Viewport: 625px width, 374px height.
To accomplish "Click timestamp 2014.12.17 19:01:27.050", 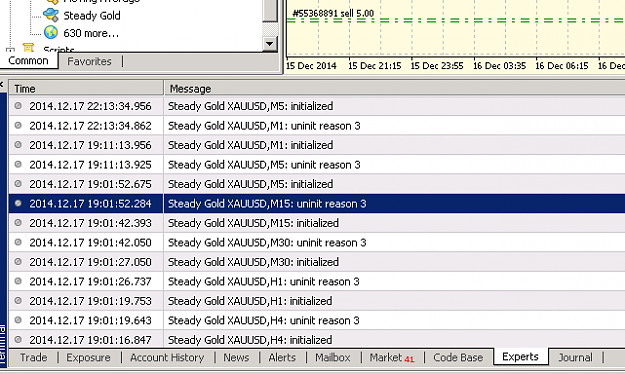I will [x=90, y=262].
